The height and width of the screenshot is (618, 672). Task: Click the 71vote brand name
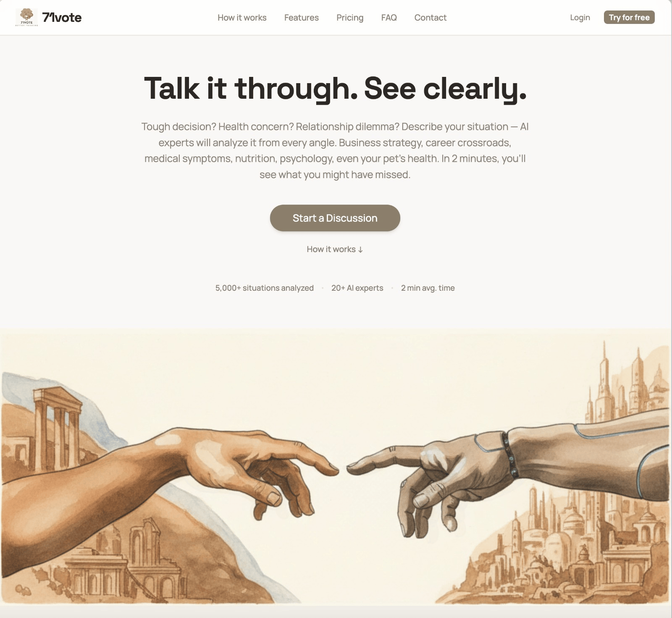(62, 18)
